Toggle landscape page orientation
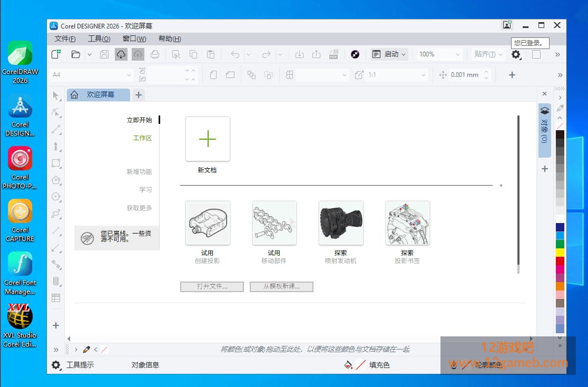The image size is (588, 387). pos(230,75)
